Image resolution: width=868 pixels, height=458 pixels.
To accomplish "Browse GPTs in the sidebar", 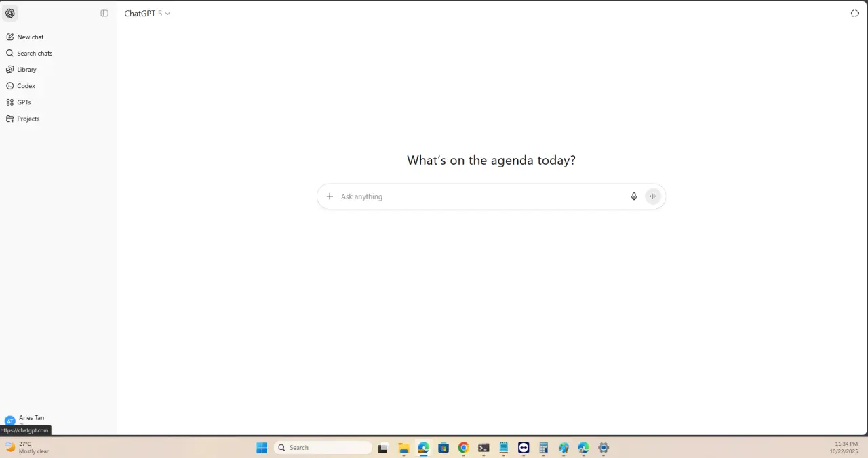I will point(24,102).
